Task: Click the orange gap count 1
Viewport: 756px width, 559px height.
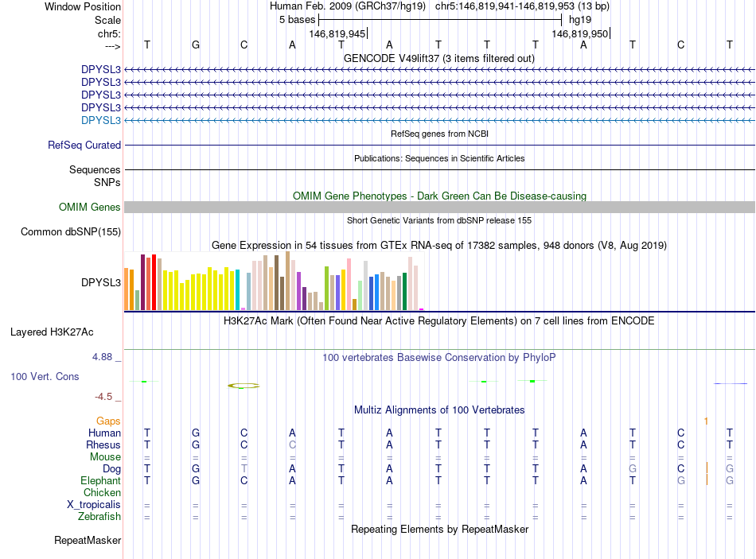Action: pos(706,421)
